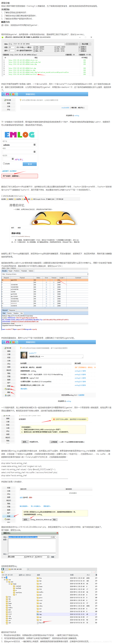Screen dimensions: 113x644
Task: Select the key.txt row in the file list
Action: pyautogui.click(x=67, y=622)
